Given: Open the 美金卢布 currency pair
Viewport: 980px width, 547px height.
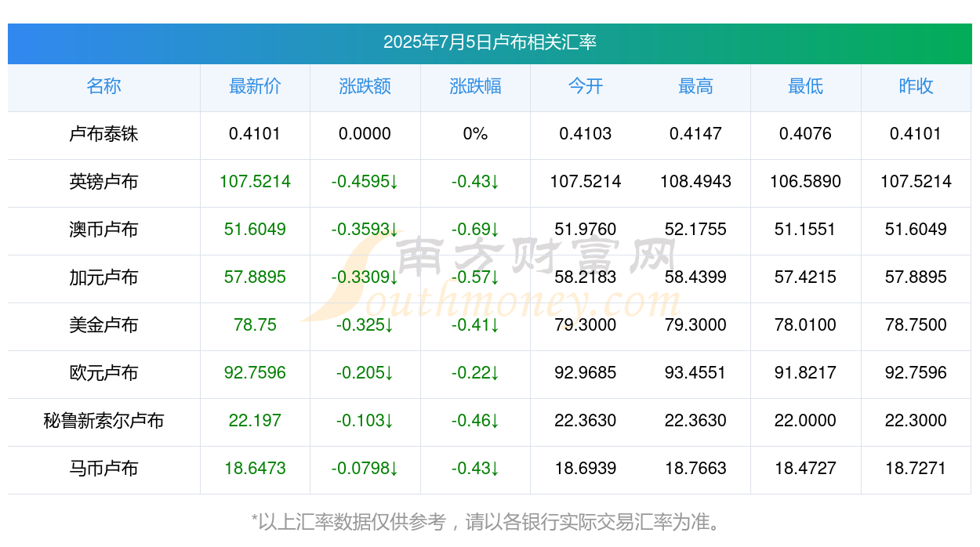Looking at the screenshot, I should tap(103, 325).
